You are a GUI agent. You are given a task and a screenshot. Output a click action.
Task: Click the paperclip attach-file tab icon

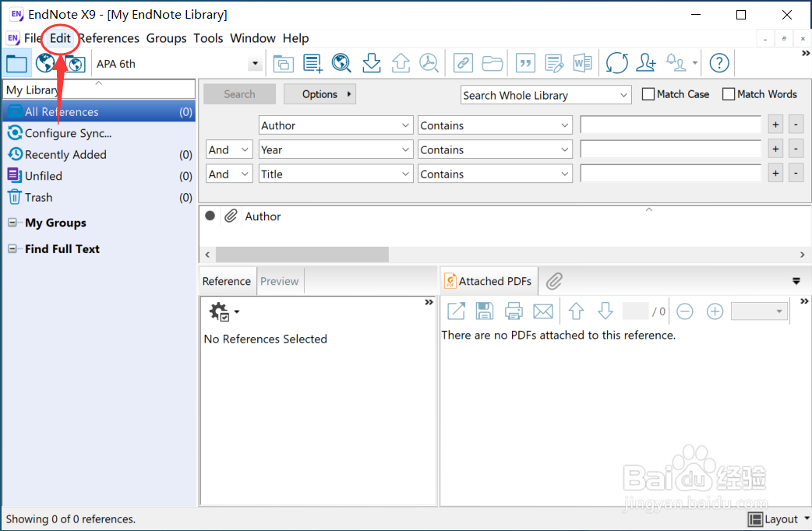pyautogui.click(x=554, y=281)
